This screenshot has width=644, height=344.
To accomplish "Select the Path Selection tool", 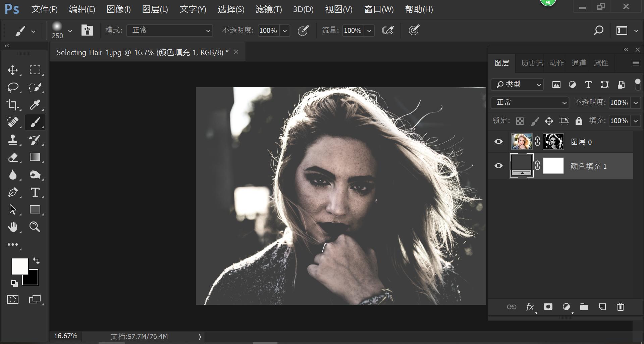I will click(x=13, y=209).
